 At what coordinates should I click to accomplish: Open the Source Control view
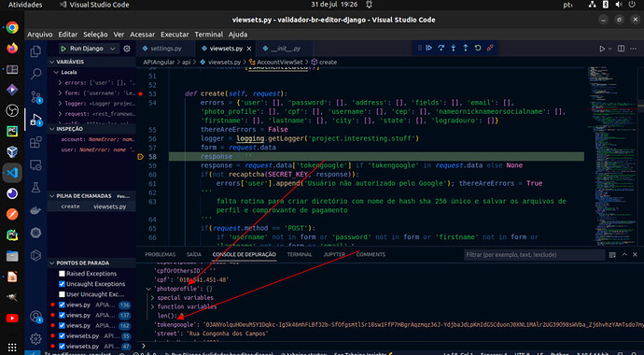(x=35, y=97)
